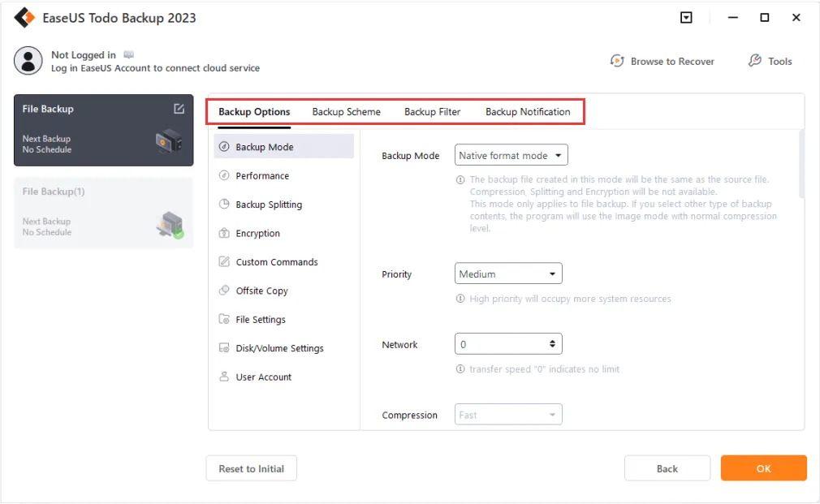Click the user account avatar icon

[28, 61]
